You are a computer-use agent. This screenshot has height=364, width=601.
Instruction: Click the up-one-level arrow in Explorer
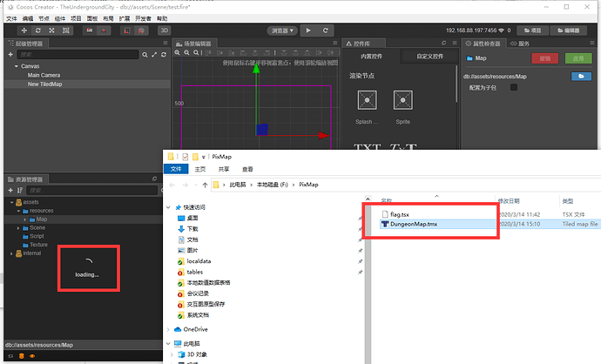[x=205, y=185]
